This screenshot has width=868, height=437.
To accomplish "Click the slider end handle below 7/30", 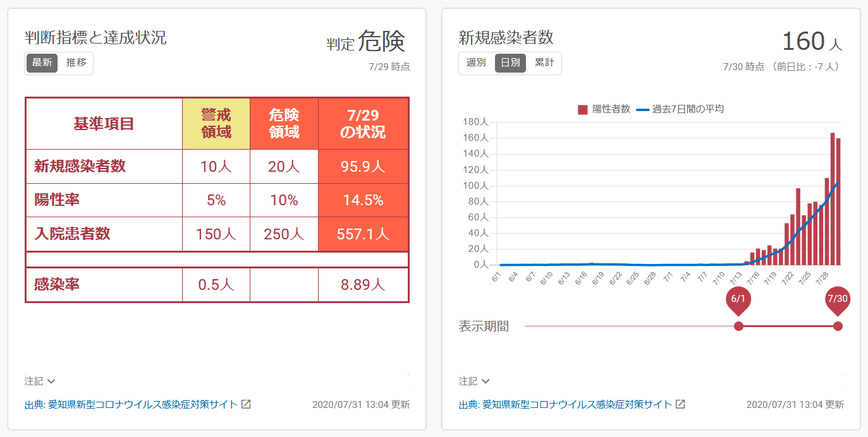I will 838,326.
